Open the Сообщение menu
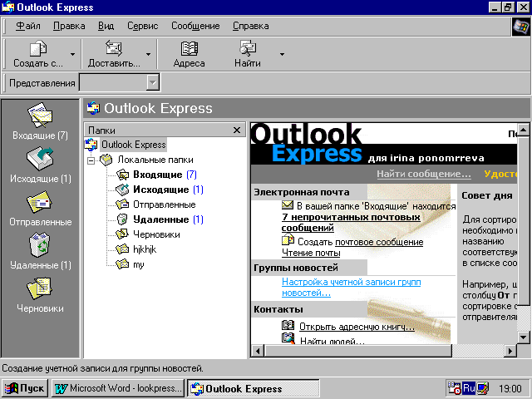This screenshot has width=532, height=399. point(195,26)
